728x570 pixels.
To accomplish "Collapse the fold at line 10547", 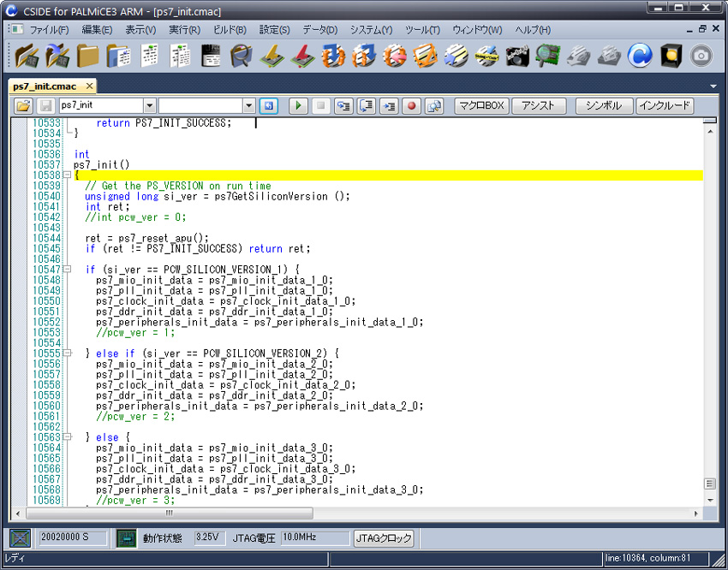I will tap(67, 269).
